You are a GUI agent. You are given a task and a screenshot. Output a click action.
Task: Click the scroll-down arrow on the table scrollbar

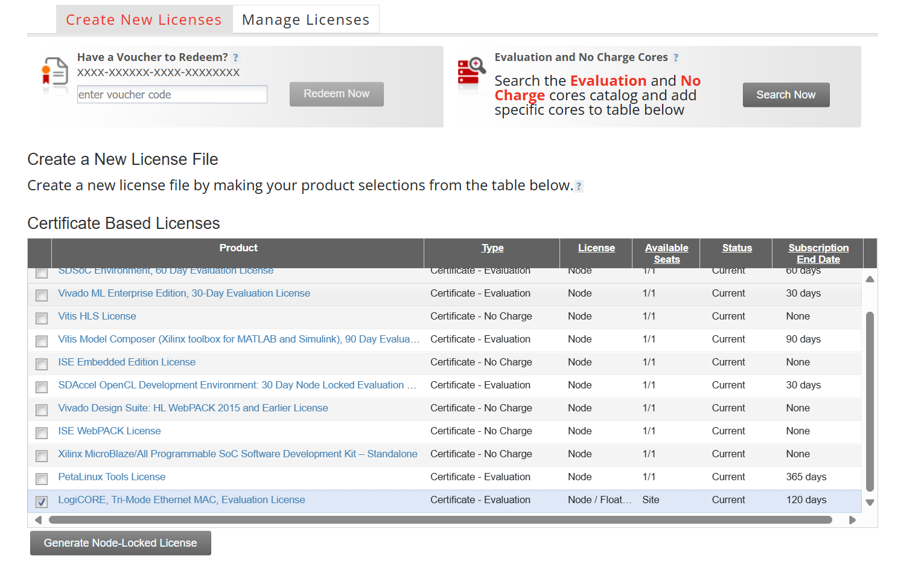click(870, 502)
